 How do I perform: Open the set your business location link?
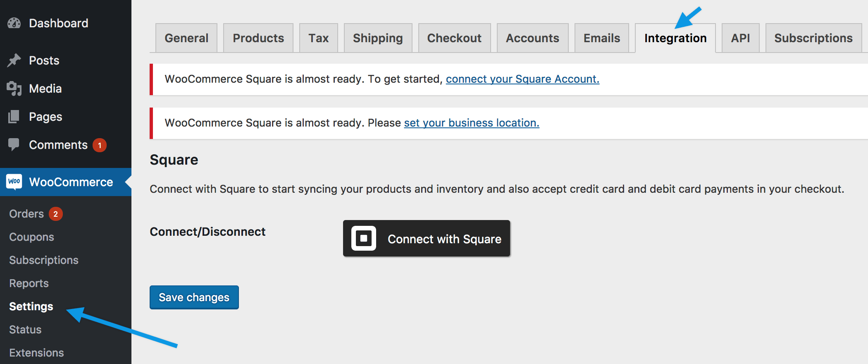[472, 123]
